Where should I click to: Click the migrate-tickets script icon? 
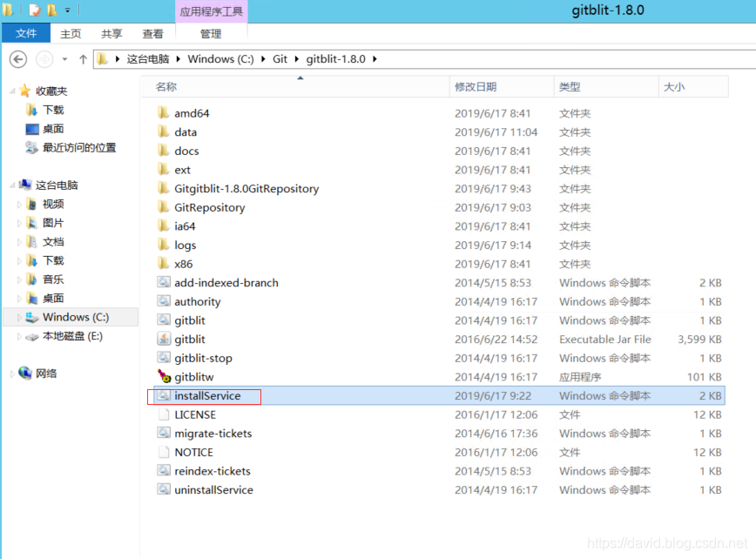pyautogui.click(x=164, y=434)
